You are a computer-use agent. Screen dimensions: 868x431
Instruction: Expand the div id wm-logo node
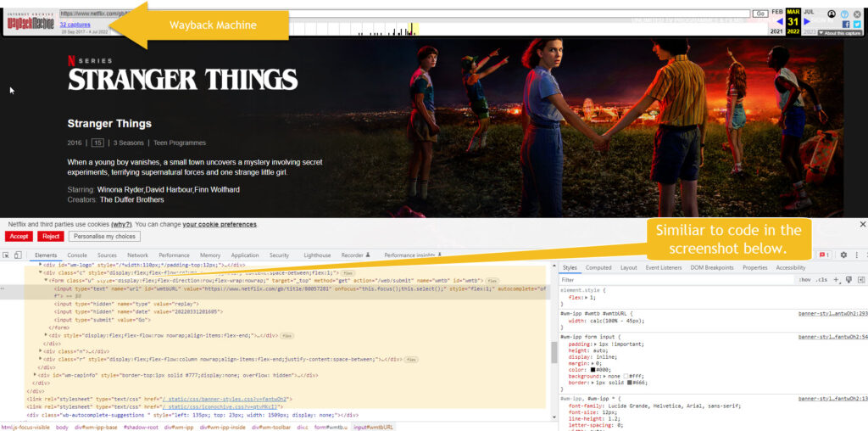(41, 266)
